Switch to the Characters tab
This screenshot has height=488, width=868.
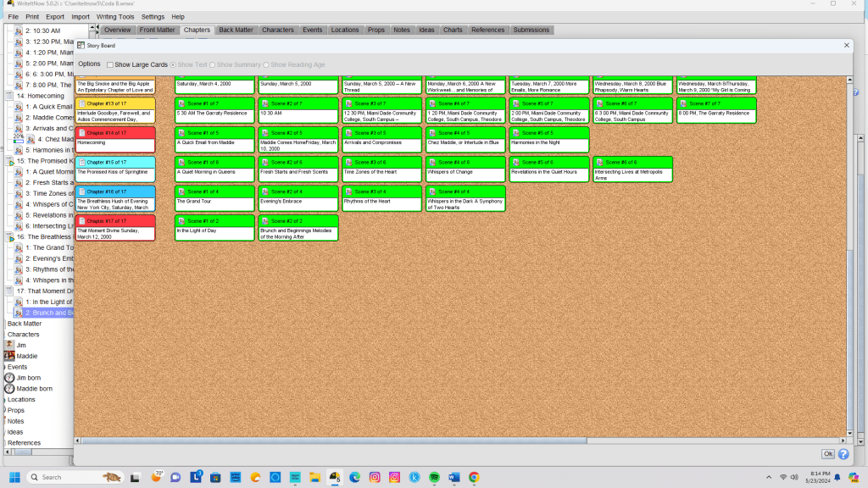[x=277, y=30]
